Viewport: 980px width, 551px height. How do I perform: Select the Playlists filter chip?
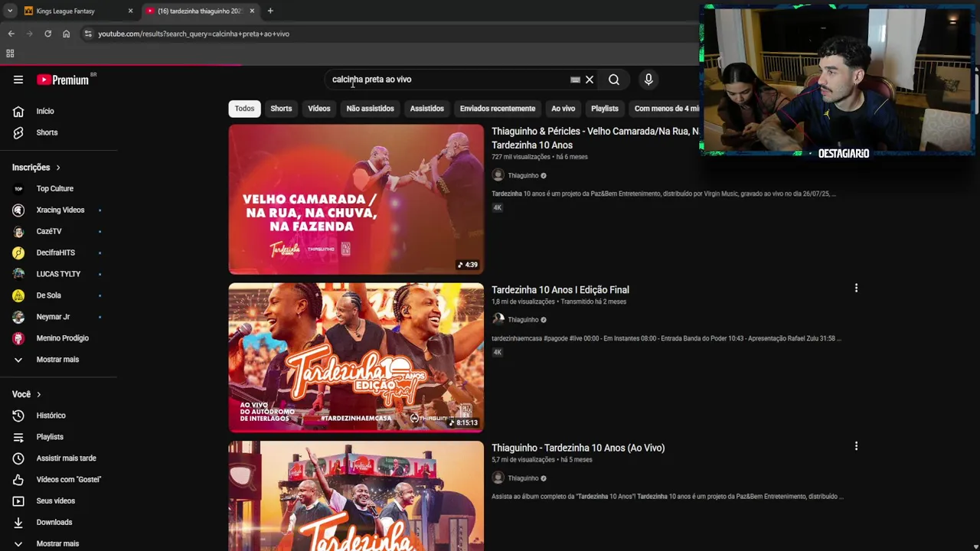(605, 109)
